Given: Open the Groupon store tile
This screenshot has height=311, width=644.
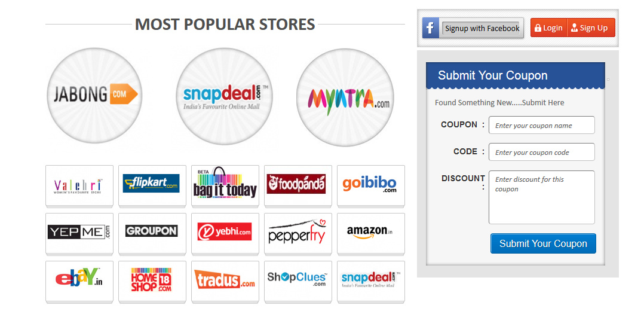Looking at the screenshot, I should [x=152, y=233].
